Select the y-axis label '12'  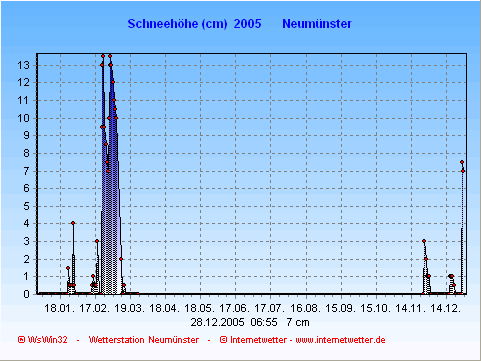pos(24,83)
